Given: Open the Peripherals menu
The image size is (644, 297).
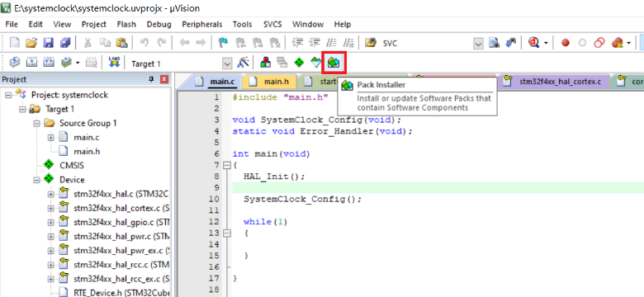Looking at the screenshot, I should click(x=202, y=25).
